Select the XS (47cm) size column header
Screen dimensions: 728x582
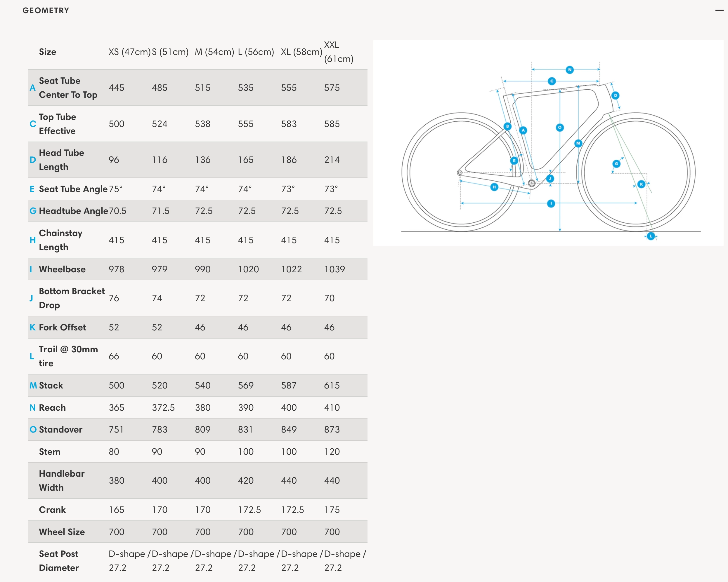pyautogui.click(x=129, y=52)
